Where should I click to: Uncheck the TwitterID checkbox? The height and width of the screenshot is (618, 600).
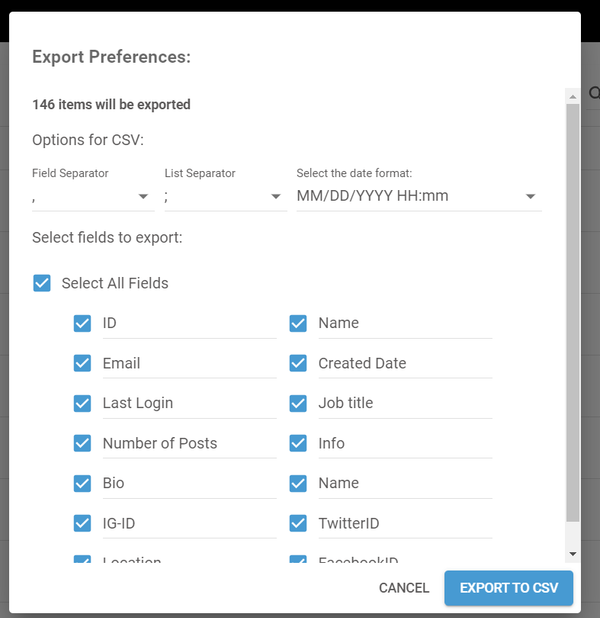click(298, 523)
